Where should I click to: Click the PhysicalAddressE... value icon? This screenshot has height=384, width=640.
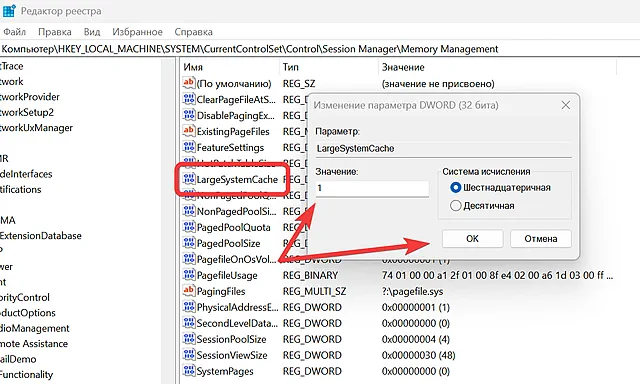click(189, 307)
